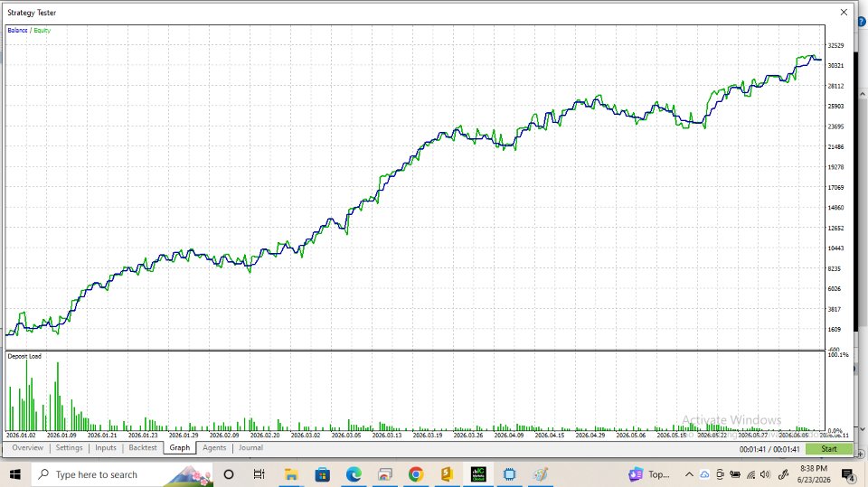The width and height of the screenshot is (868, 487).
Task: Click the 2026.01.02 date label
Action: tap(21, 435)
